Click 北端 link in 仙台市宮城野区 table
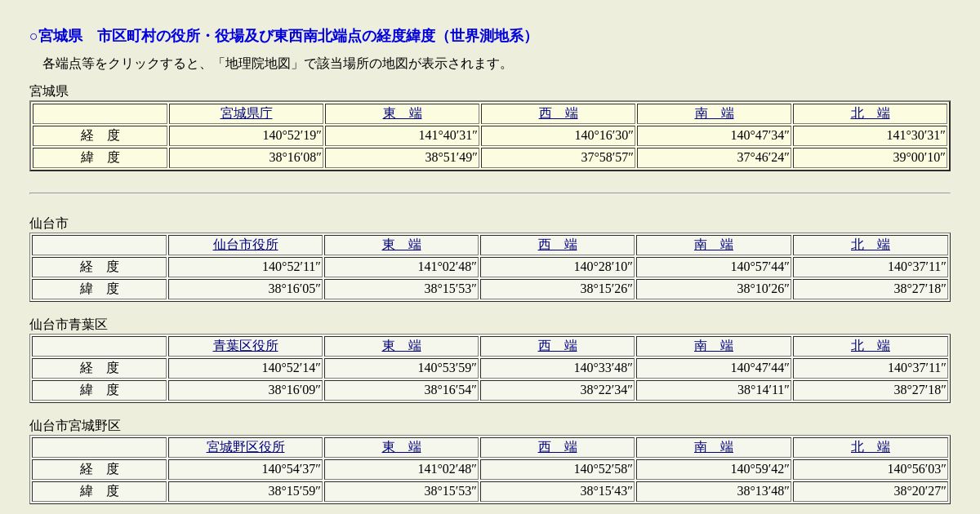 871,447
